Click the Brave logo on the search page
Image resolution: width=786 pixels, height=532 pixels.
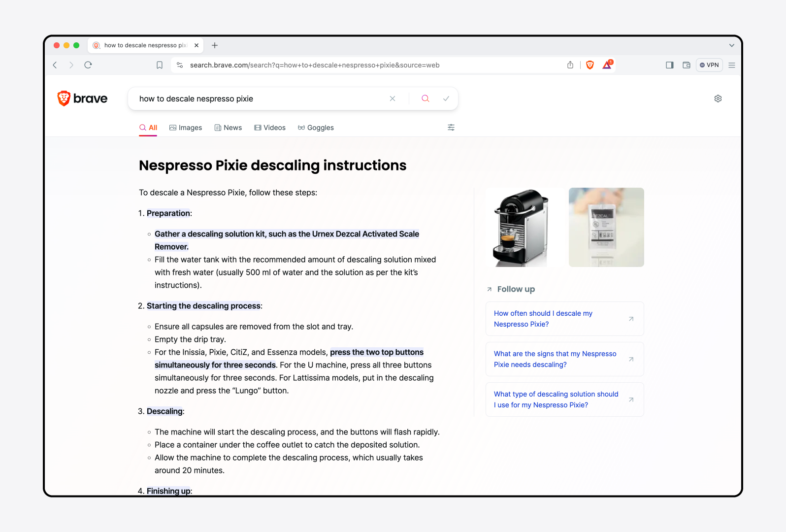(x=82, y=99)
